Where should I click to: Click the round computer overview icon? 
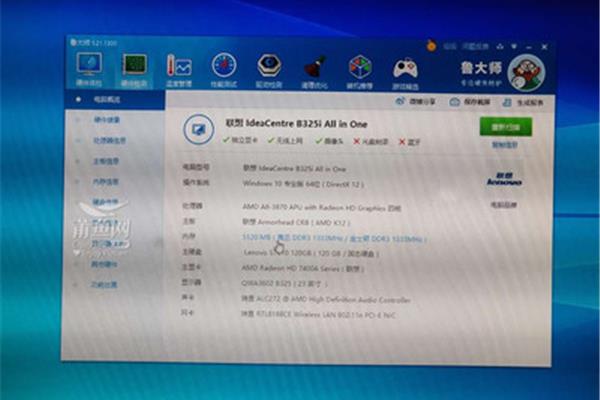click(x=198, y=129)
